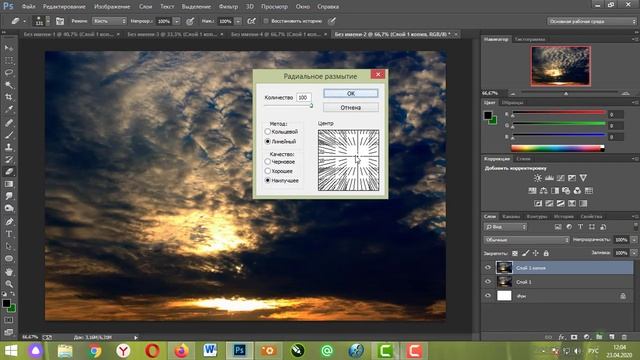The image size is (640, 360).
Task: Lock transparent pixels icon in Layers panel
Action: coord(515,253)
